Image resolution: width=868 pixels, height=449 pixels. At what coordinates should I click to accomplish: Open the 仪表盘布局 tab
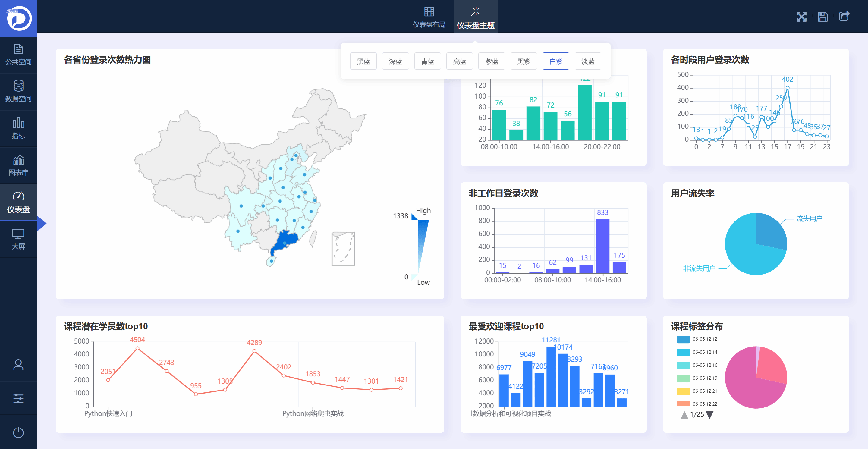(429, 17)
